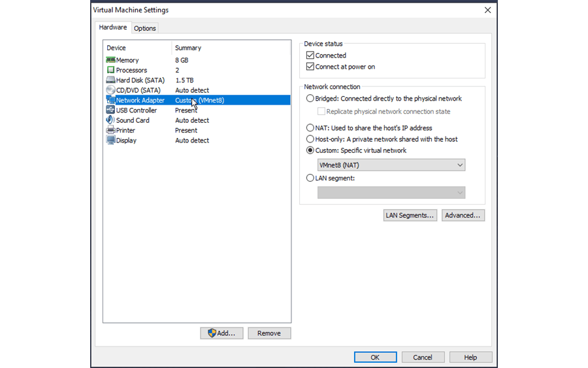The width and height of the screenshot is (588, 368).
Task: Select Bridged network connection option
Action: pos(310,98)
